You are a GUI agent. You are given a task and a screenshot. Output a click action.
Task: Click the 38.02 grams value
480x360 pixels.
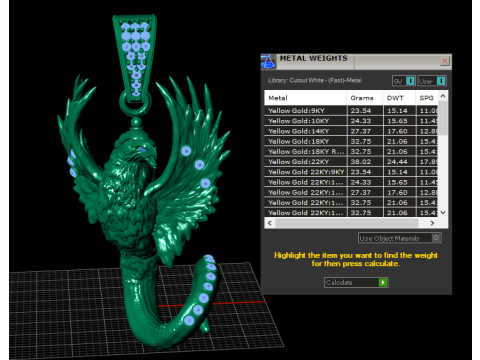[360, 162]
